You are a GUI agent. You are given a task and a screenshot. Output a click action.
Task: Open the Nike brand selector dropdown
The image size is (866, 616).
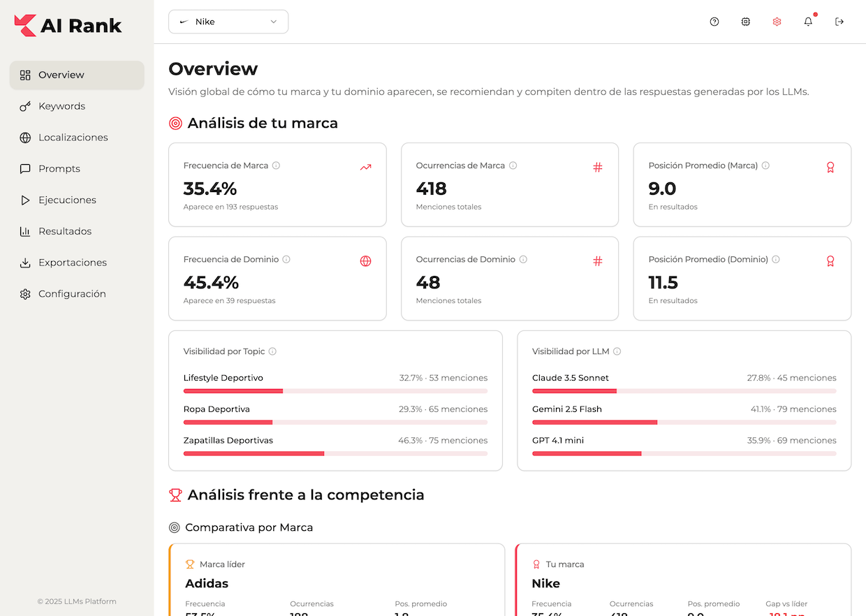click(228, 22)
